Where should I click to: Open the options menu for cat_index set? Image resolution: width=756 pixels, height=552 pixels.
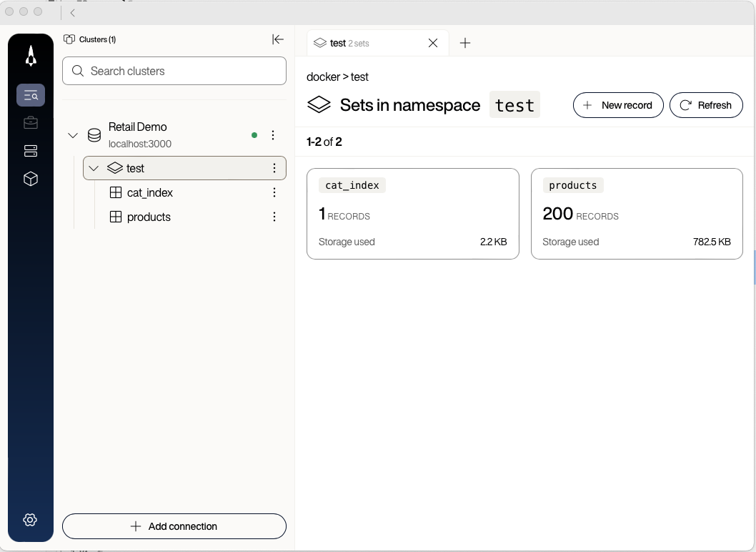(x=274, y=192)
